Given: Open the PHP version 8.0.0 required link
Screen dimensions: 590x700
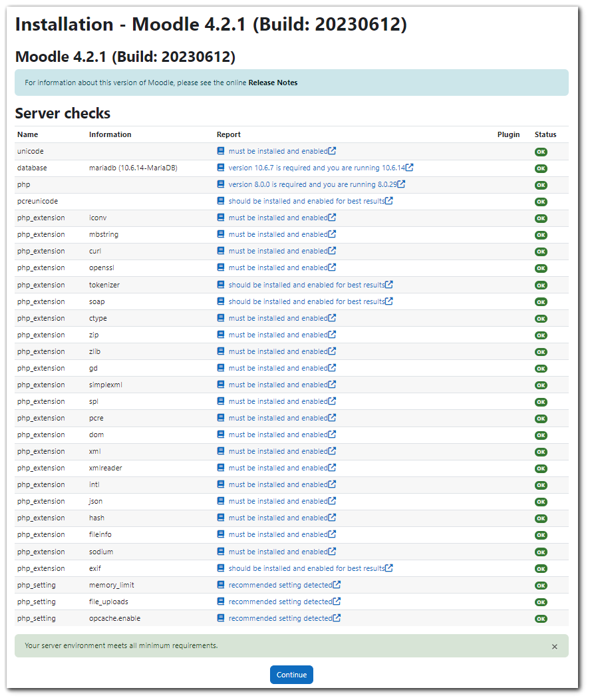Looking at the screenshot, I should coord(313,184).
